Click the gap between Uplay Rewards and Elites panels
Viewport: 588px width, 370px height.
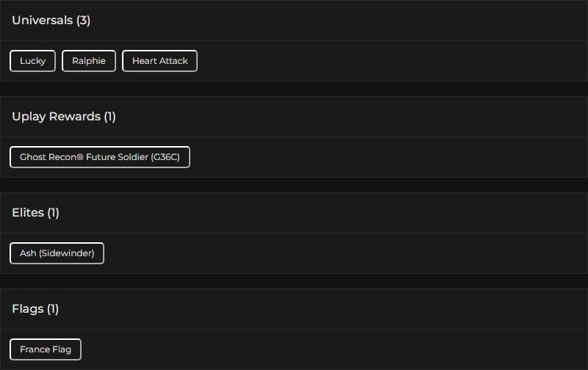pos(294,185)
